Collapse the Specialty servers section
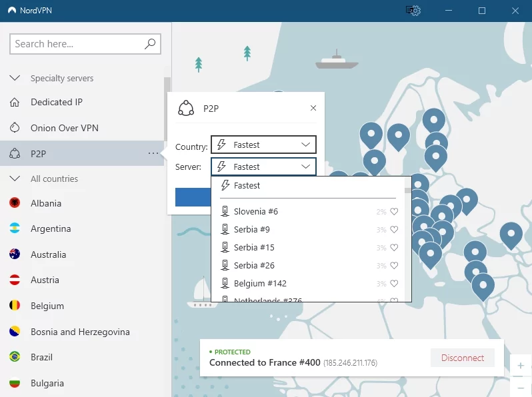Viewport: 532px width, 397px height. tap(15, 78)
